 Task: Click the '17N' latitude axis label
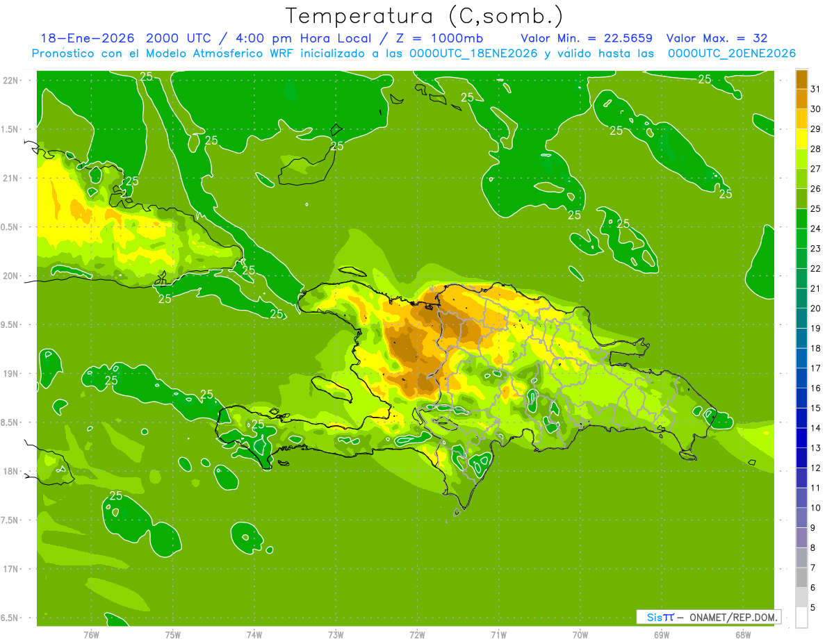(x=11, y=569)
